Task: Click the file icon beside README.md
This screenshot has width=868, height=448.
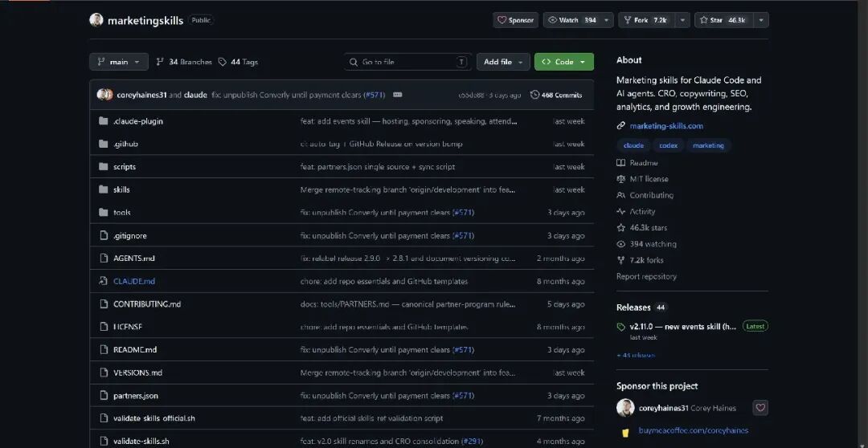Action: point(103,349)
